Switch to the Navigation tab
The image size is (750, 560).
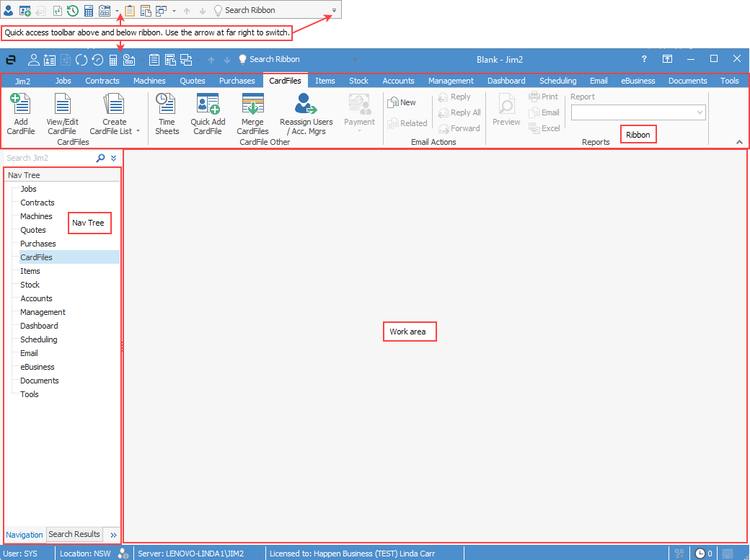click(25, 535)
